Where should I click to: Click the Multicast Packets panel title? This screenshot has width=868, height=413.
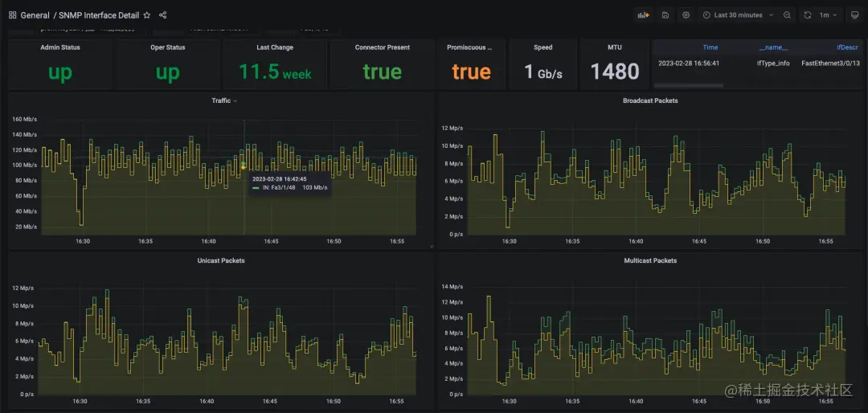pyautogui.click(x=650, y=260)
